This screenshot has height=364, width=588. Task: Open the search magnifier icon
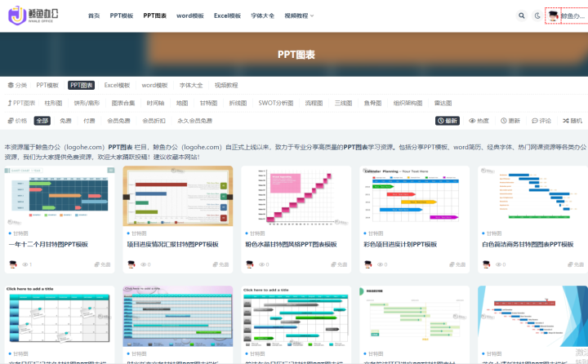coord(522,16)
